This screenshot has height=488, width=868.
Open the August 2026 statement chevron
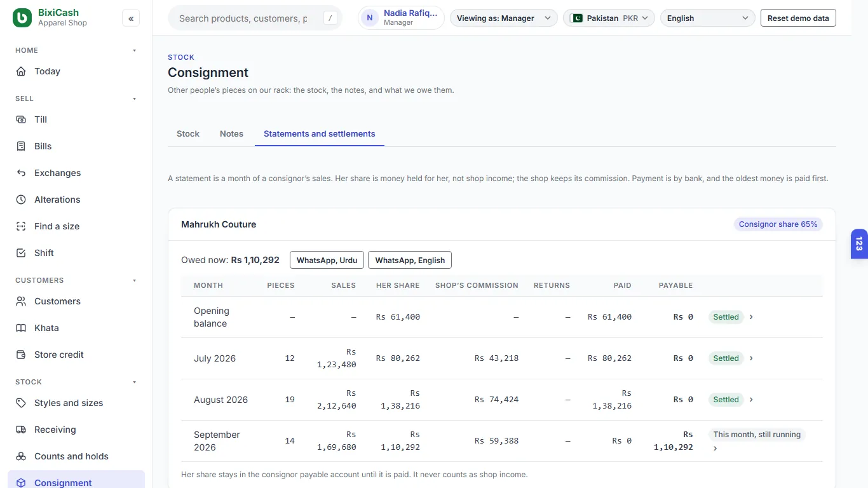[751, 399]
